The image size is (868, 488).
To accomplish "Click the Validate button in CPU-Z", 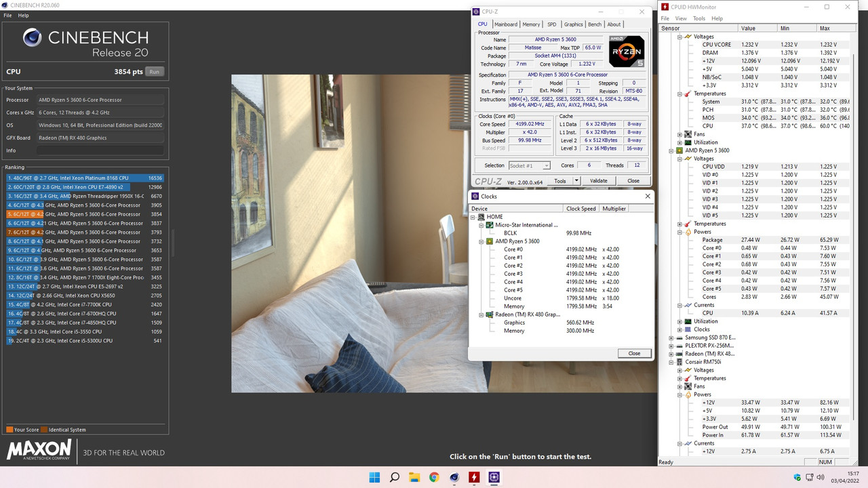I will pos(599,181).
